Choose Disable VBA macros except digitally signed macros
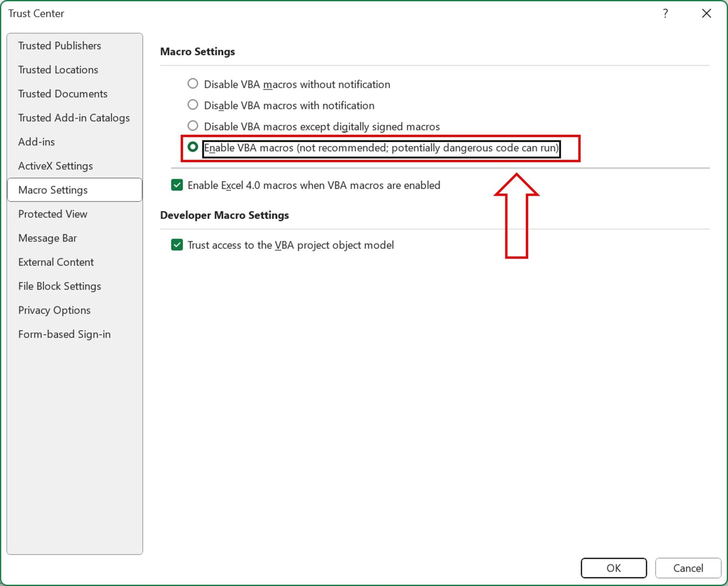The width and height of the screenshot is (728, 586). point(192,126)
